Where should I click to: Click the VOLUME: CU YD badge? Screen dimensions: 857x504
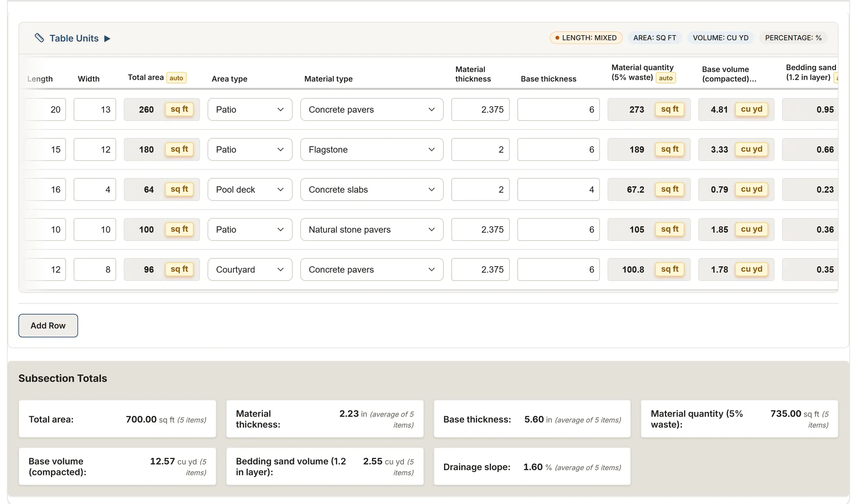click(x=720, y=38)
